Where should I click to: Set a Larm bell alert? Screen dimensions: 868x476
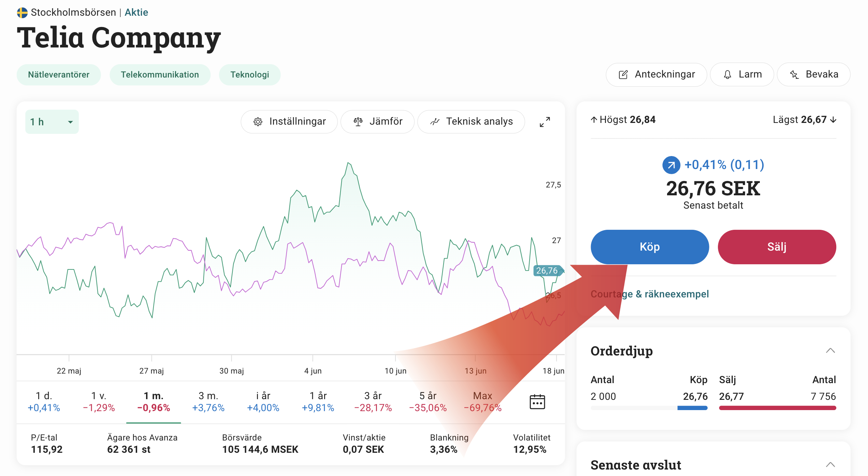742,74
